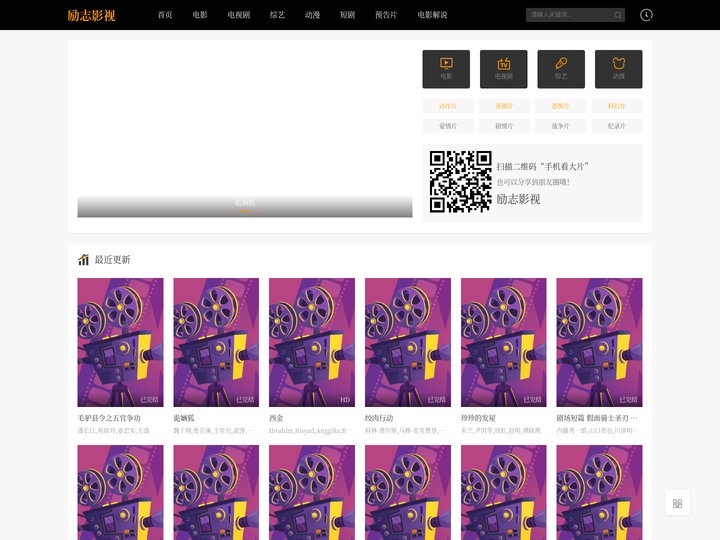Open the 电影解说 navigation menu item
Viewport: 720px width, 540px height.
pos(432,15)
